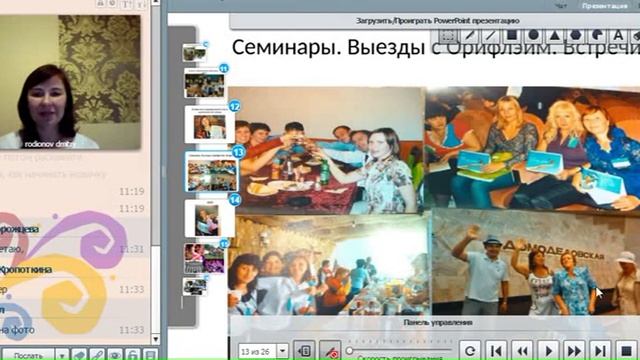The height and width of the screenshot is (360, 640).
Task: Open the '13 из 26' slide dropdown
Action: click(282, 351)
